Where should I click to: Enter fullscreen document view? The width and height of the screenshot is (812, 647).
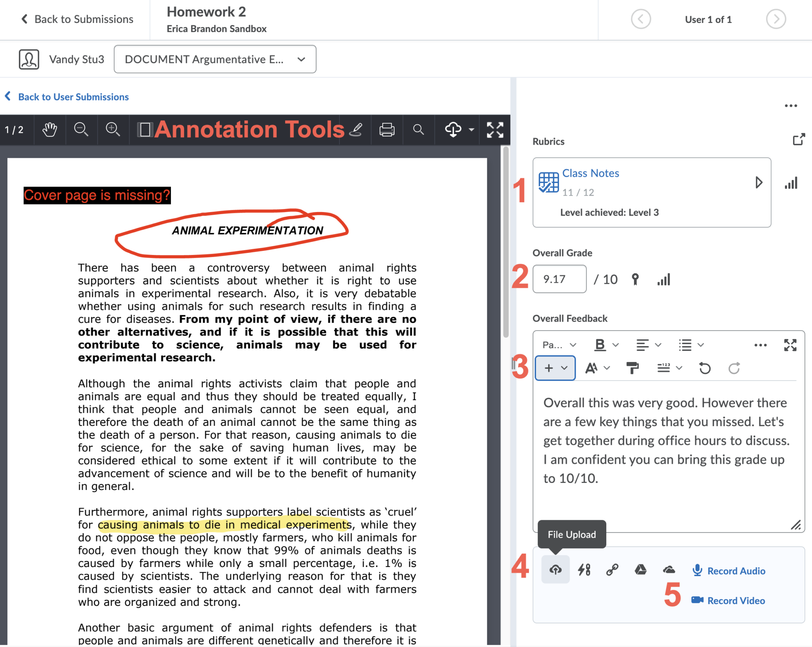click(x=495, y=130)
